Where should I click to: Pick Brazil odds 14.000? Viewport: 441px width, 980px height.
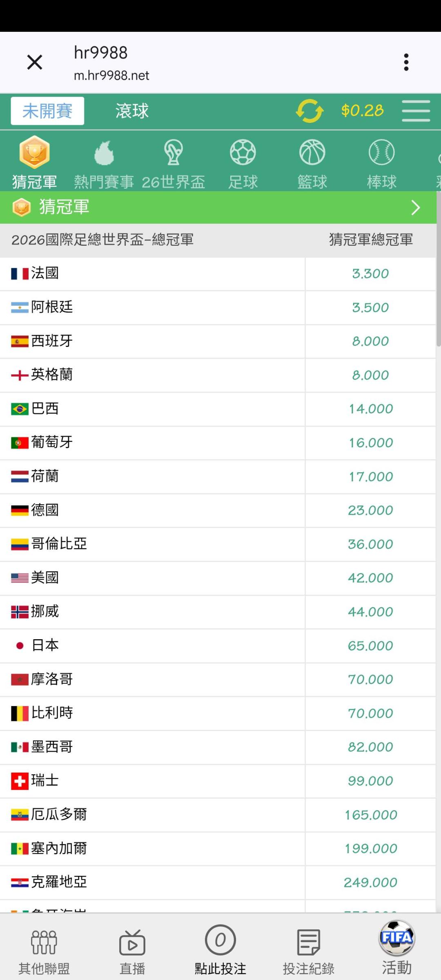point(370,409)
